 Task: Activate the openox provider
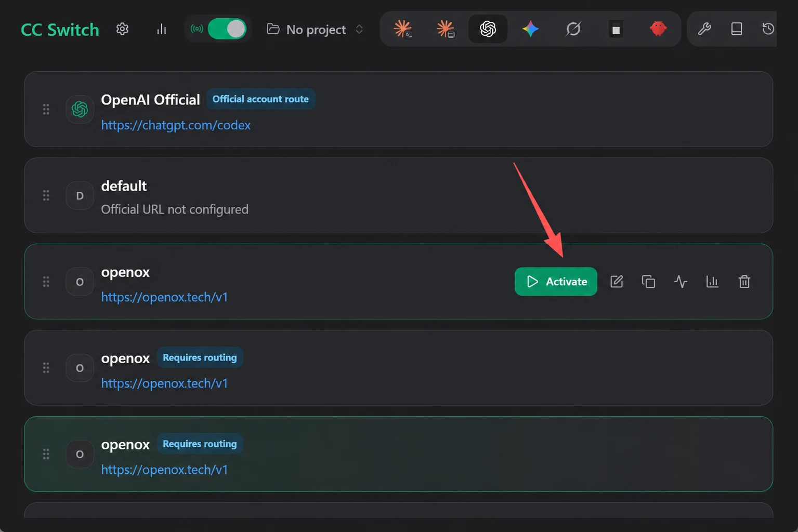[556, 282]
